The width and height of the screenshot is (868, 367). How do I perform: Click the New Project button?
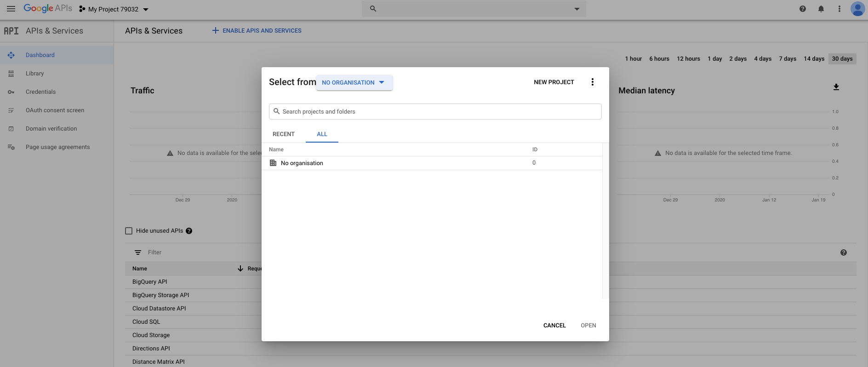pos(554,82)
